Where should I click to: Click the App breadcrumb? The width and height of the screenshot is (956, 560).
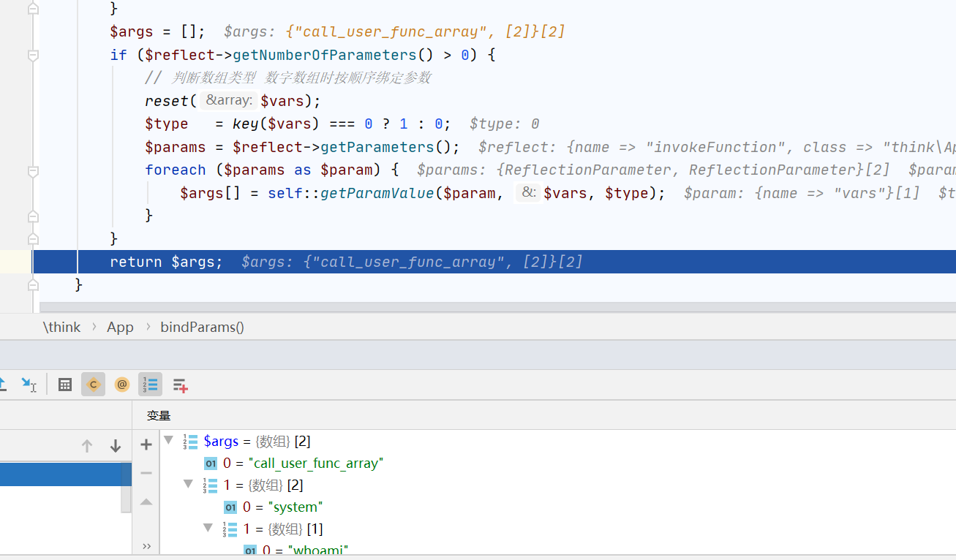tap(120, 327)
